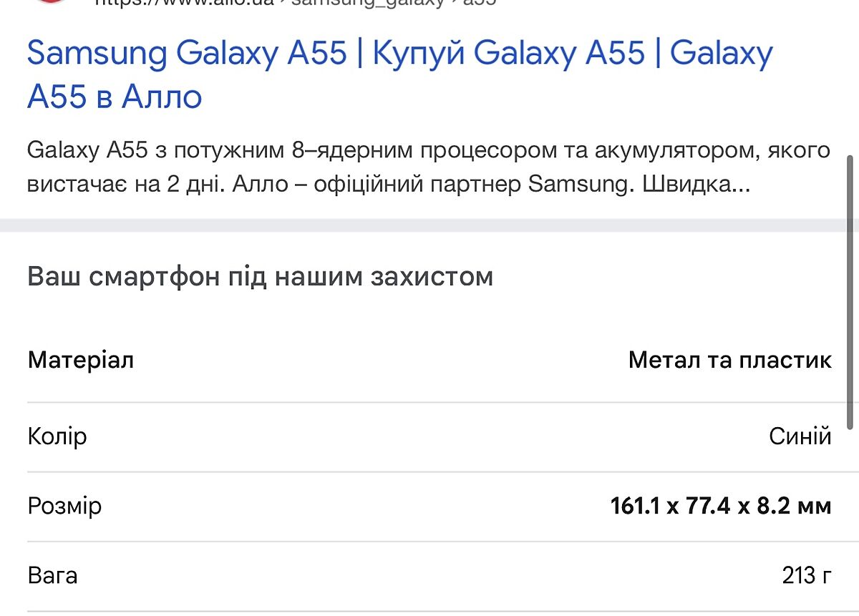Screen dimensions: 859x616
Task: Click the Матеріал row label
Action: [81, 360]
